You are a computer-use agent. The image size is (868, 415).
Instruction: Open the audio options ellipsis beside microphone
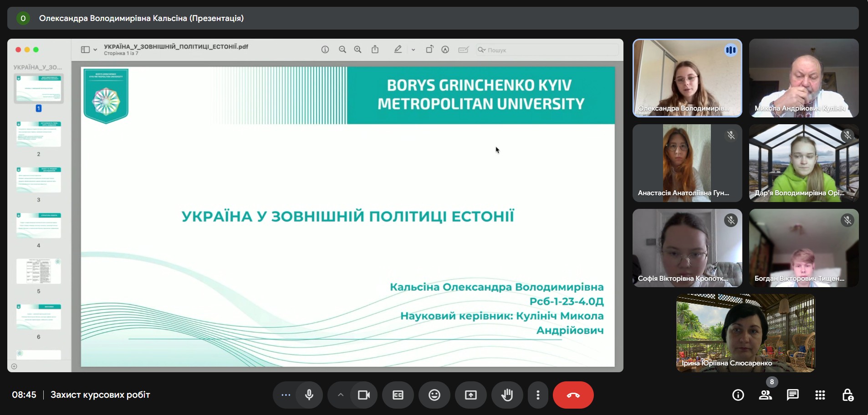tap(286, 395)
